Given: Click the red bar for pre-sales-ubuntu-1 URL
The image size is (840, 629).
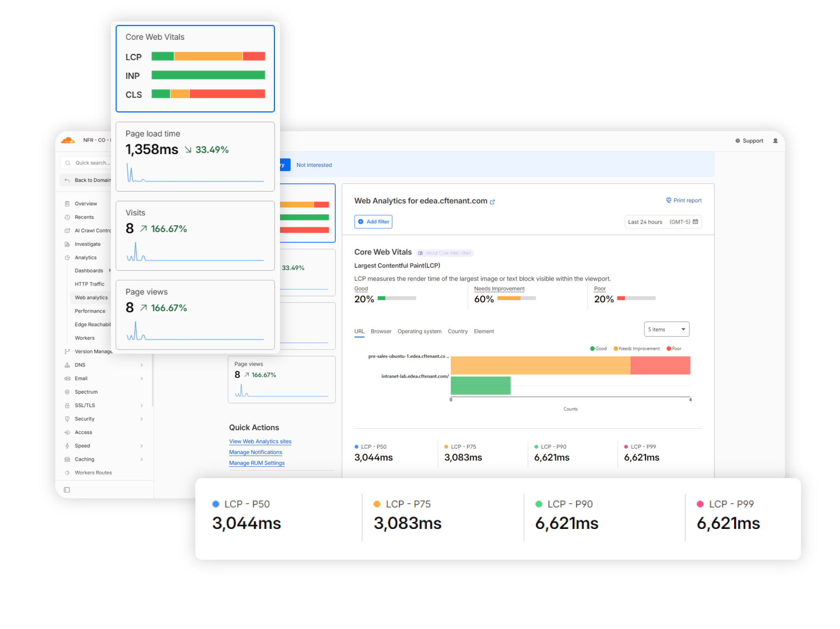Looking at the screenshot, I should (660, 365).
